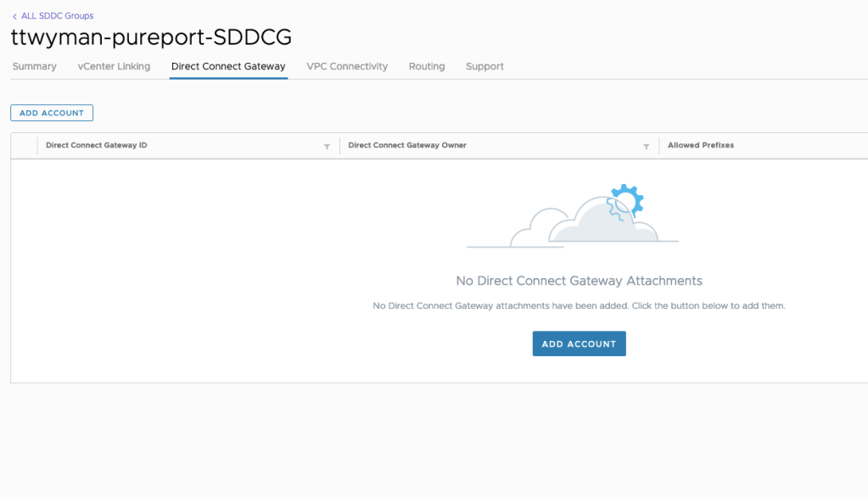Image resolution: width=868 pixels, height=497 pixels.
Task: Click the outlined ADD ACCOUNT button above the table
Action: (52, 113)
